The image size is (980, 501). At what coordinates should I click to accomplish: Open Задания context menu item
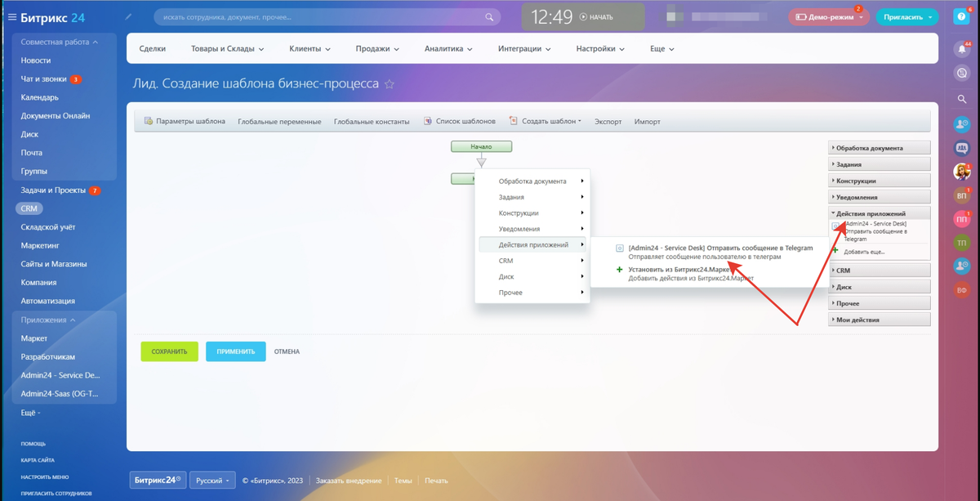click(532, 197)
